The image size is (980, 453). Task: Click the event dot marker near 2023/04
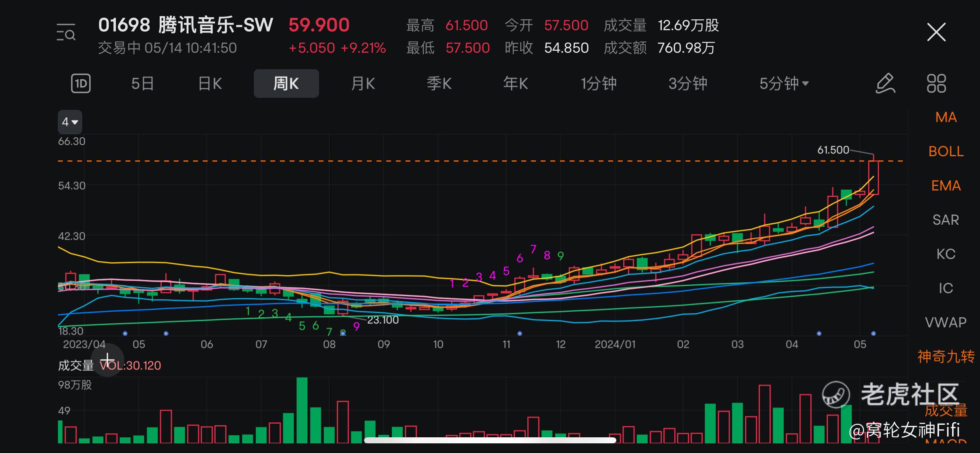point(125,333)
